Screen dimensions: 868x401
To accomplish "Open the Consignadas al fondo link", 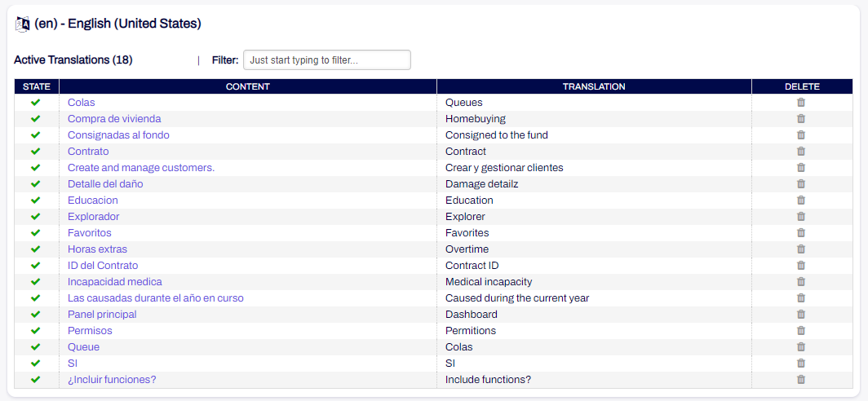I will [118, 135].
